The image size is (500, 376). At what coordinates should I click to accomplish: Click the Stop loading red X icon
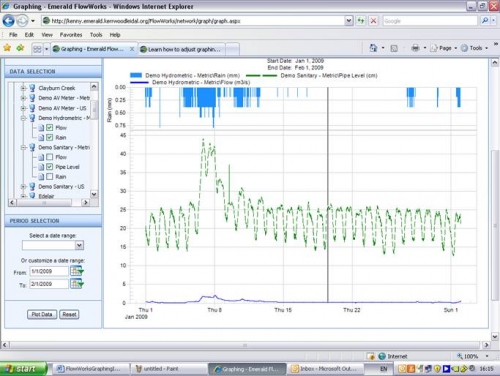pyautogui.click(x=374, y=21)
